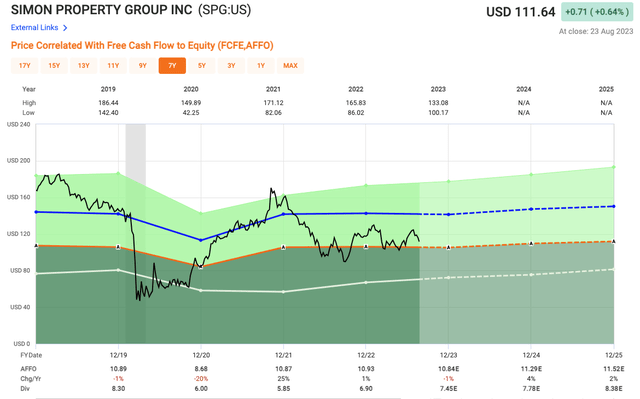Image resolution: width=640 pixels, height=399 pixels.
Task: Click the dashed blue marker at 12/23
Action: [x=449, y=215]
